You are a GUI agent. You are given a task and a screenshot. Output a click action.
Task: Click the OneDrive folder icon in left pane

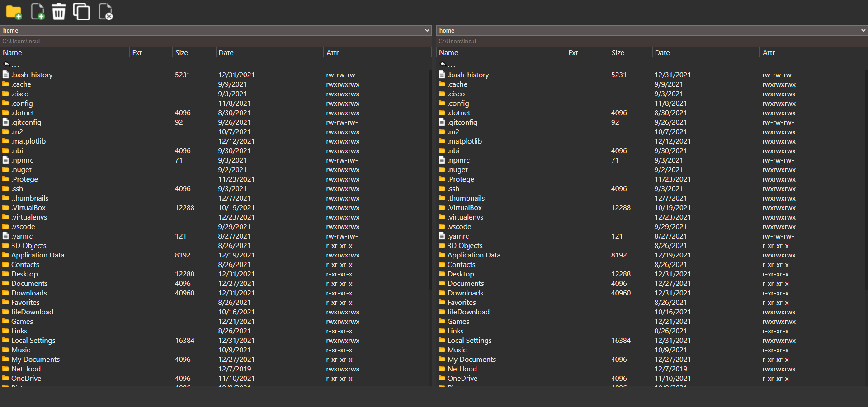point(6,378)
